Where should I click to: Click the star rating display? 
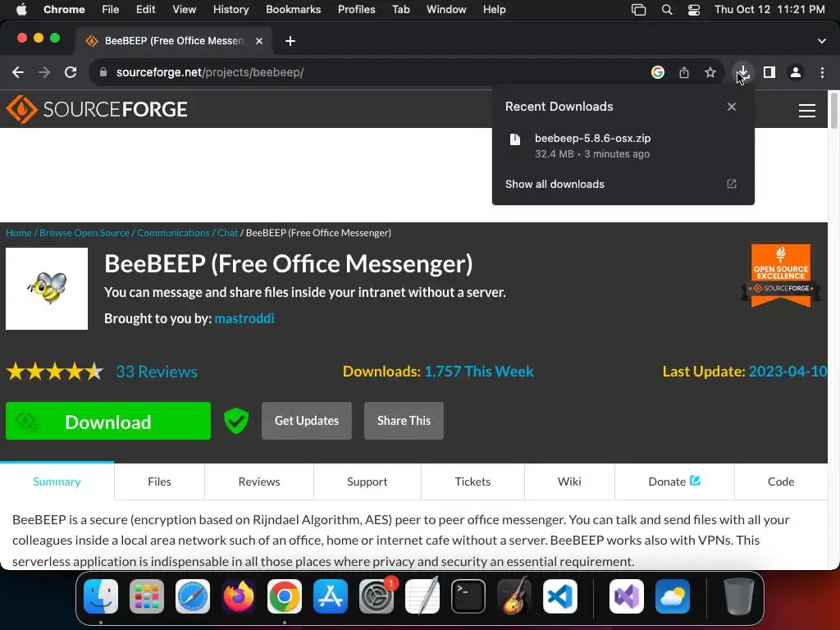(55, 372)
